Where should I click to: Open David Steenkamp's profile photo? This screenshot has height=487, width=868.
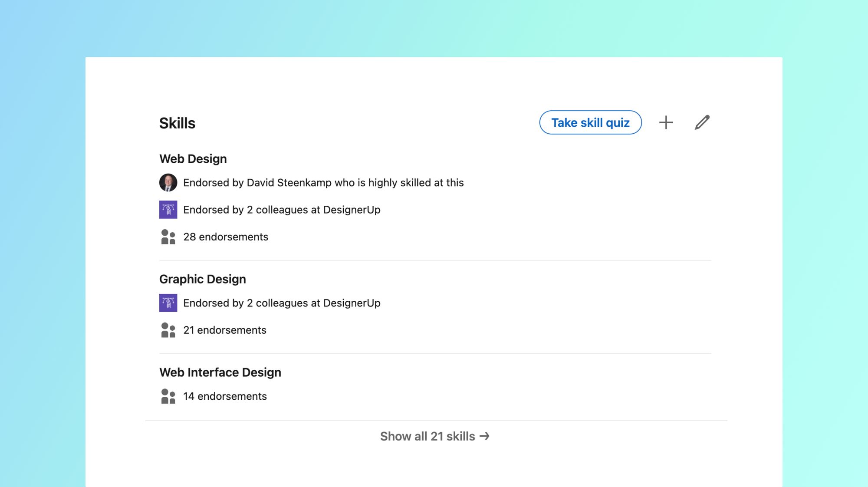pos(168,183)
